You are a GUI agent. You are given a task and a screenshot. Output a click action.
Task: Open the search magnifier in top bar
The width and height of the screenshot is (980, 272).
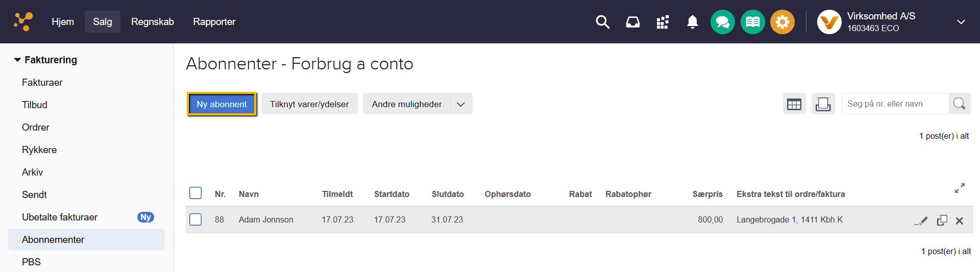pyautogui.click(x=602, y=22)
